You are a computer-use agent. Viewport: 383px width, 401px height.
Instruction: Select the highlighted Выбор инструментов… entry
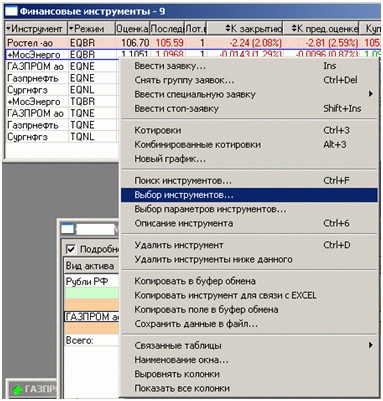click(x=249, y=195)
